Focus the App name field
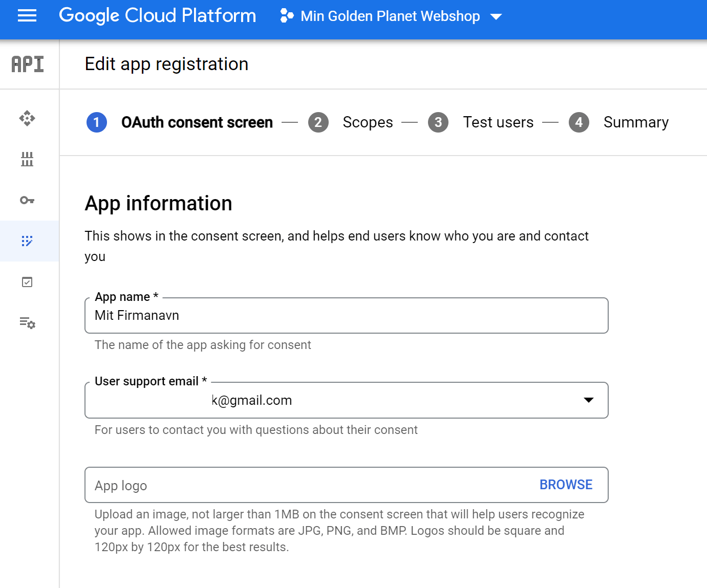Image resolution: width=707 pixels, height=588 pixels. [x=347, y=315]
